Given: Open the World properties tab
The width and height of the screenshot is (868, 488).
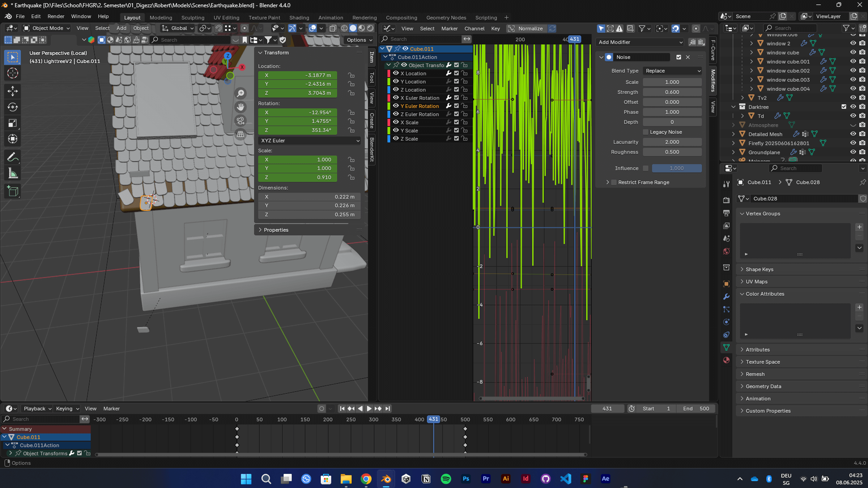Looking at the screenshot, I should [726, 251].
